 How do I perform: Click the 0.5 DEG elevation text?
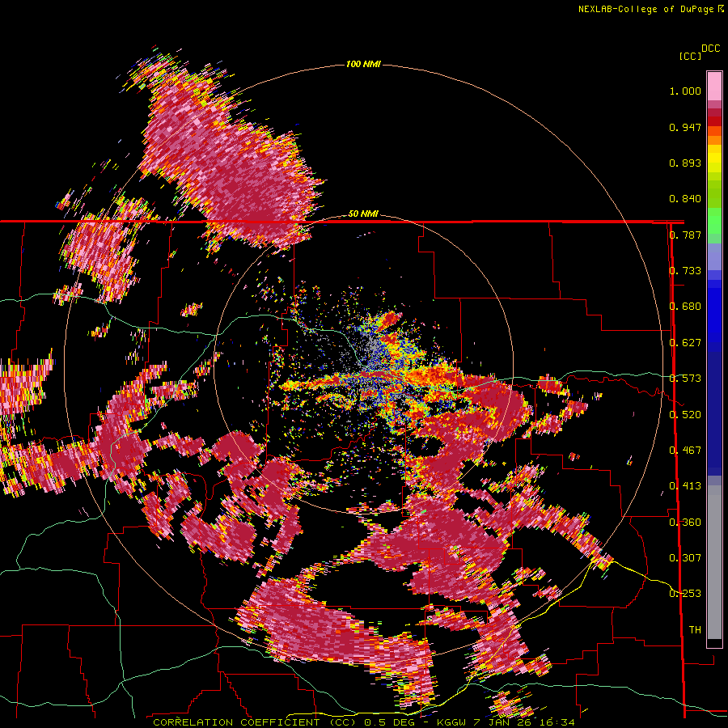pos(390,722)
